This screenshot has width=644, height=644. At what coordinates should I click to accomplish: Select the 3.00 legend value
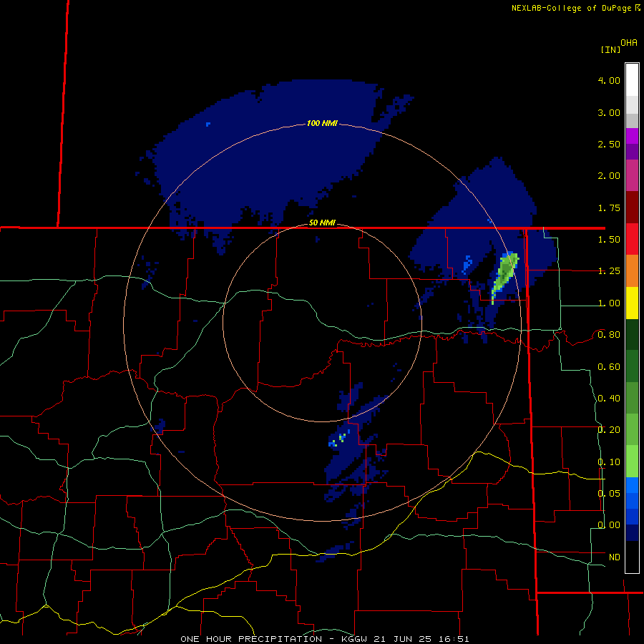609,112
